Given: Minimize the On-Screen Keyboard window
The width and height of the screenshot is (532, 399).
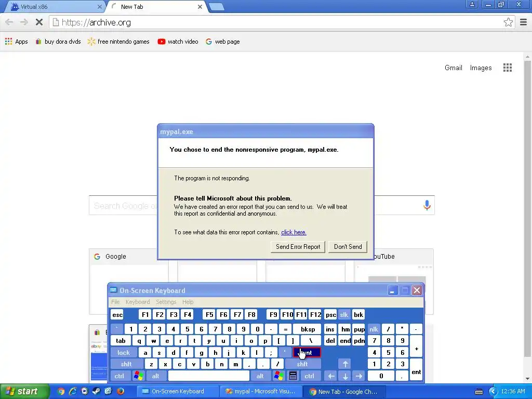Looking at the screenshot, I should tap(393, 290).
